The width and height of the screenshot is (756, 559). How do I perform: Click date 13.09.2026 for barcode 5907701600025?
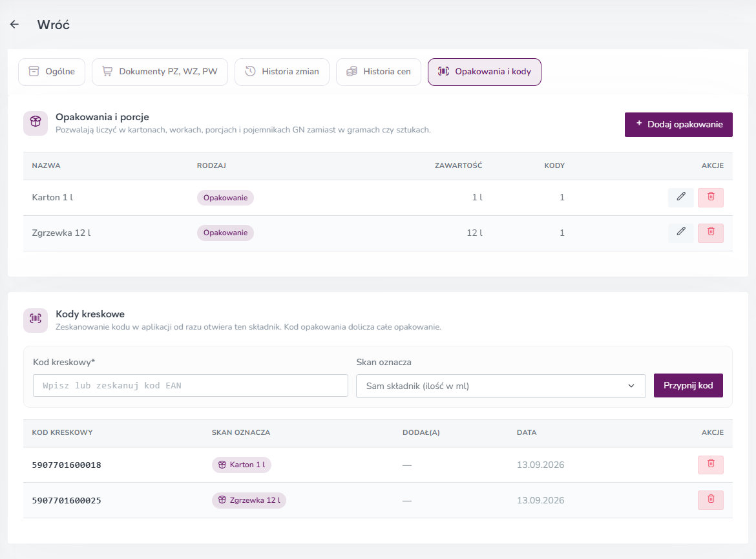(x=540, y=501)
